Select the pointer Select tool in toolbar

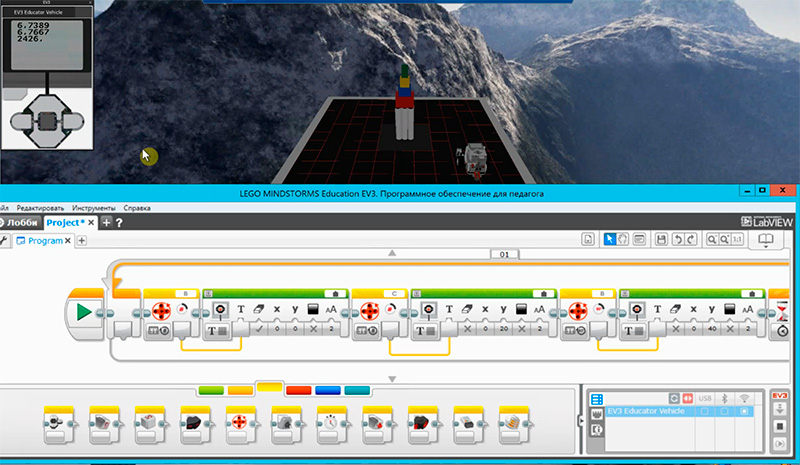(609, 240)
